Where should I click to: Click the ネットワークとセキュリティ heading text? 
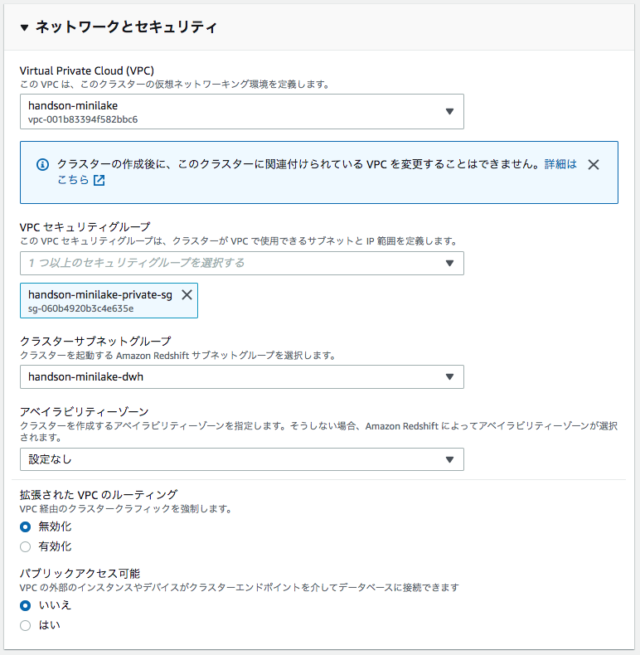(127, 27)
